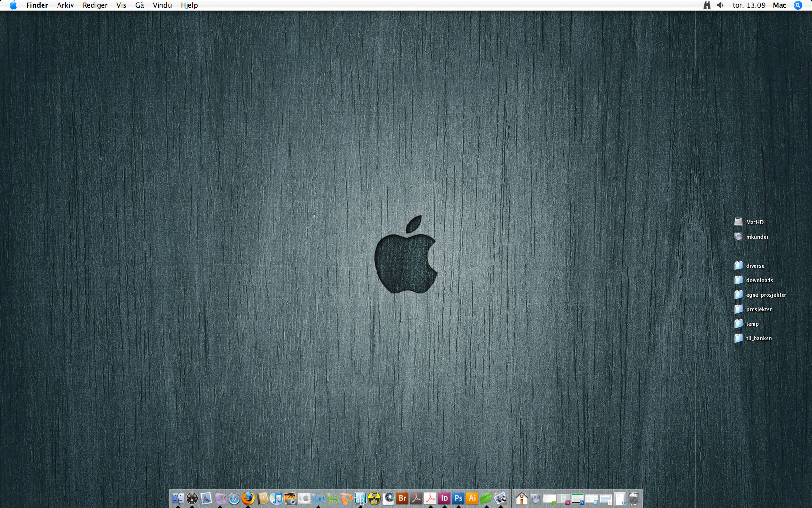812x508 pixels.
Task: Open System Preferences in the Dock
Action: [x=304, y=498]
